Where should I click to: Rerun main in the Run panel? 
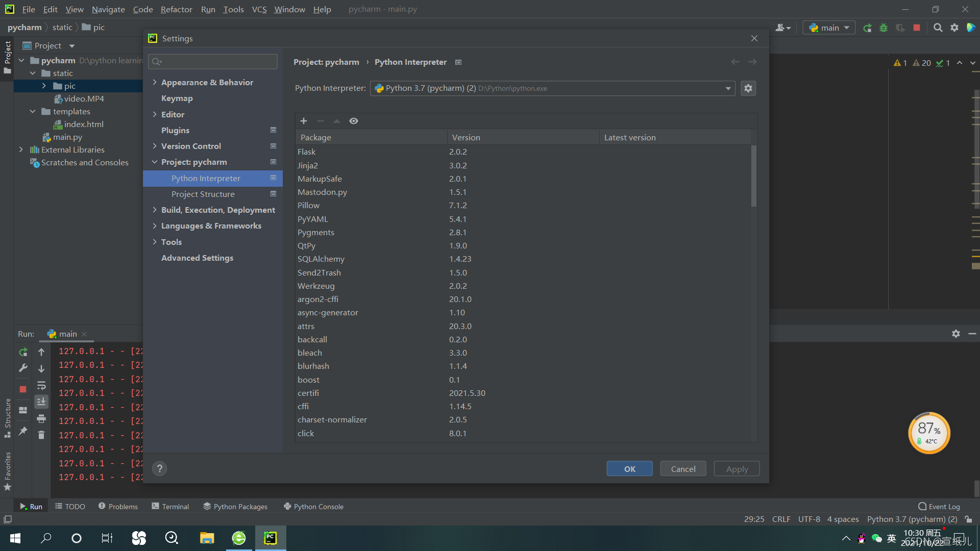(23, 352)
